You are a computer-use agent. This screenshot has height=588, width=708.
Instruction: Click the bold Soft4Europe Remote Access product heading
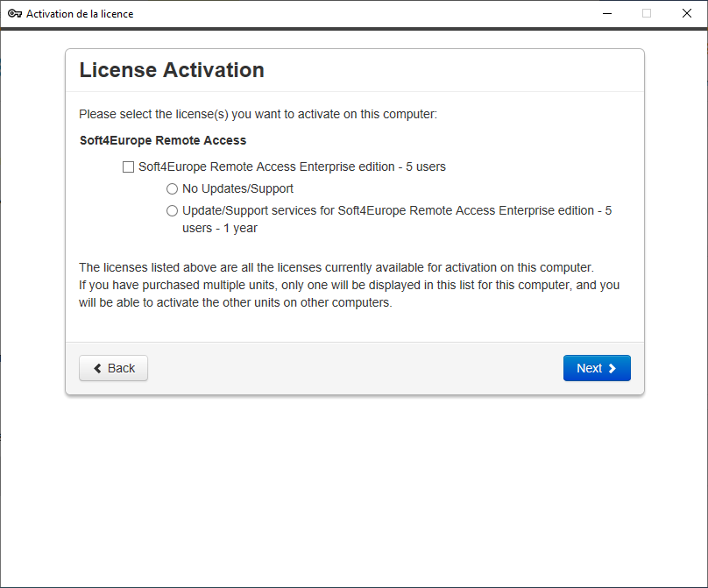point(163,140)
